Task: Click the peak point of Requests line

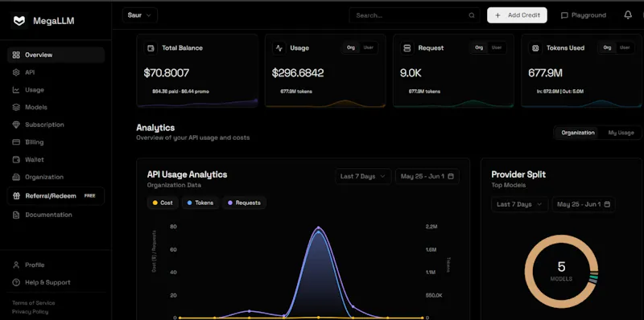Action: (318, 228)
